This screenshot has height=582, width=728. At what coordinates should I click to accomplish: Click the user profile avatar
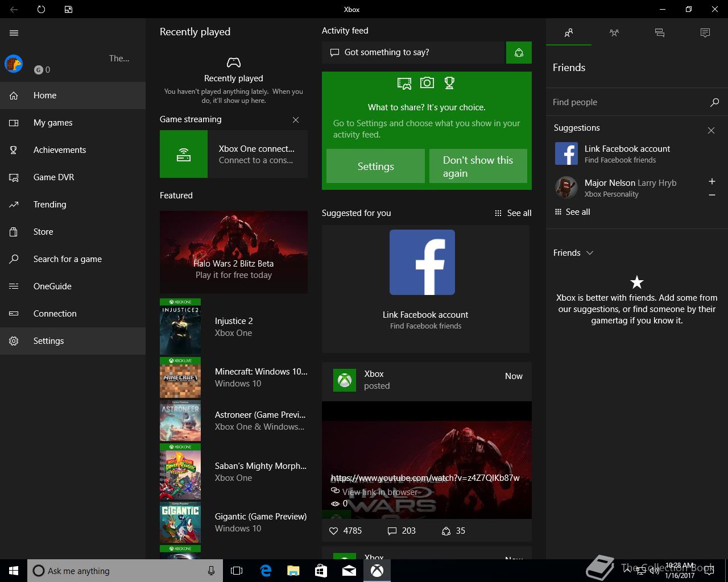[x=14, y=64]
